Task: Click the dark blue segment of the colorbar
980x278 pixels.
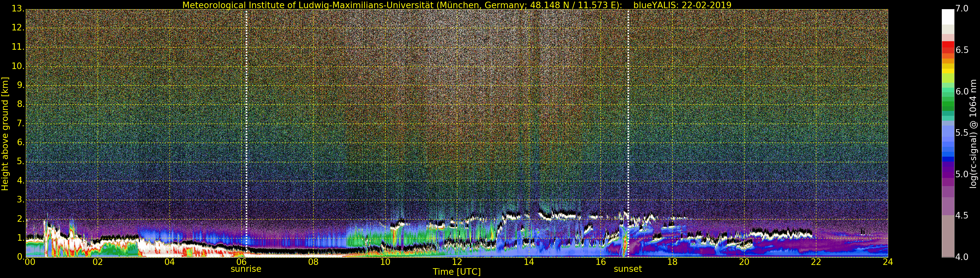Action: (948, 159)
